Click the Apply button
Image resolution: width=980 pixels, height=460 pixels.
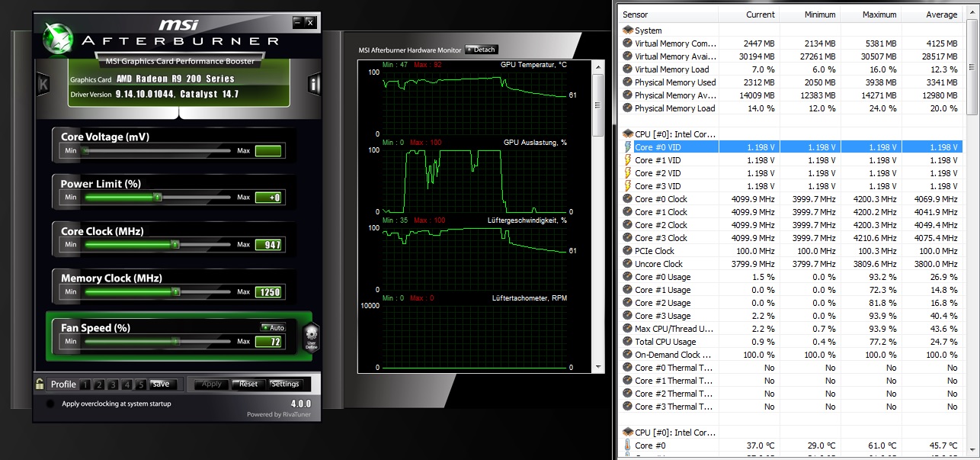pos(211,384)
